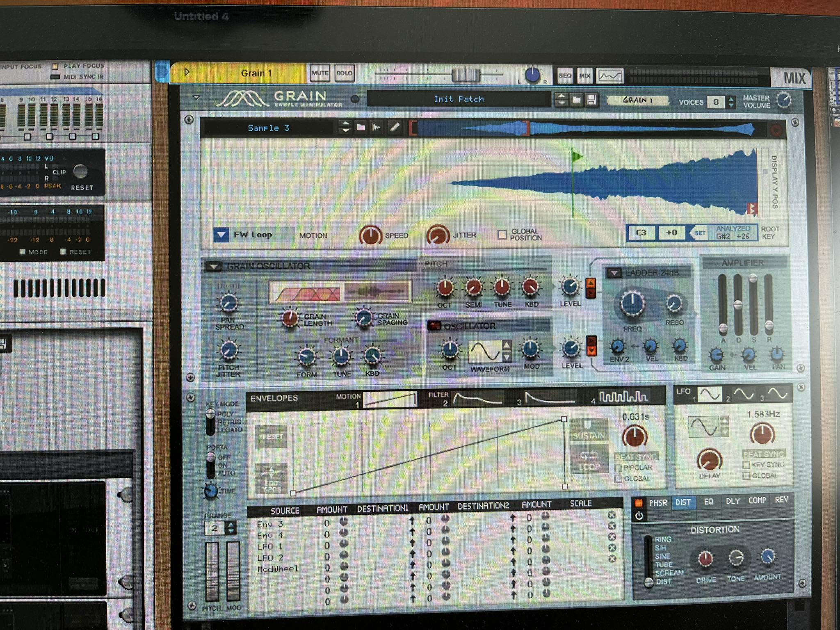Click the green flag position marker
Viewport: 840px width, 630px height.
(577, 156)
